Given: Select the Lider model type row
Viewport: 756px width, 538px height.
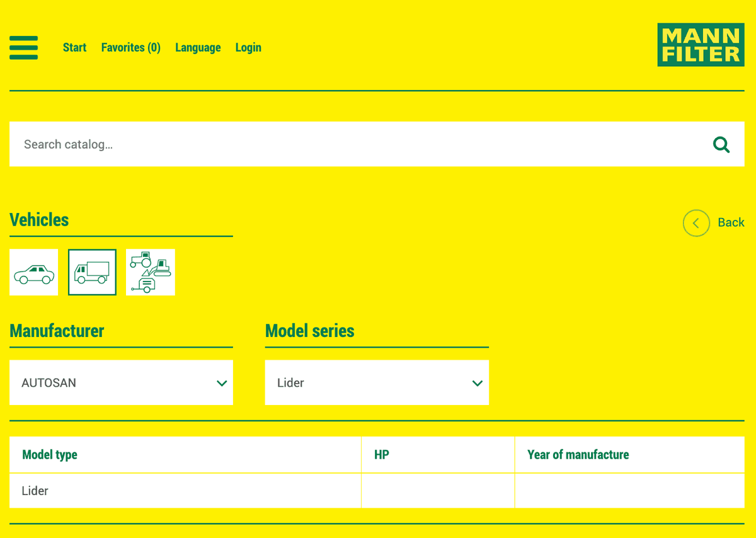Looking at the screenshot, I should click(x=377, y=491).
